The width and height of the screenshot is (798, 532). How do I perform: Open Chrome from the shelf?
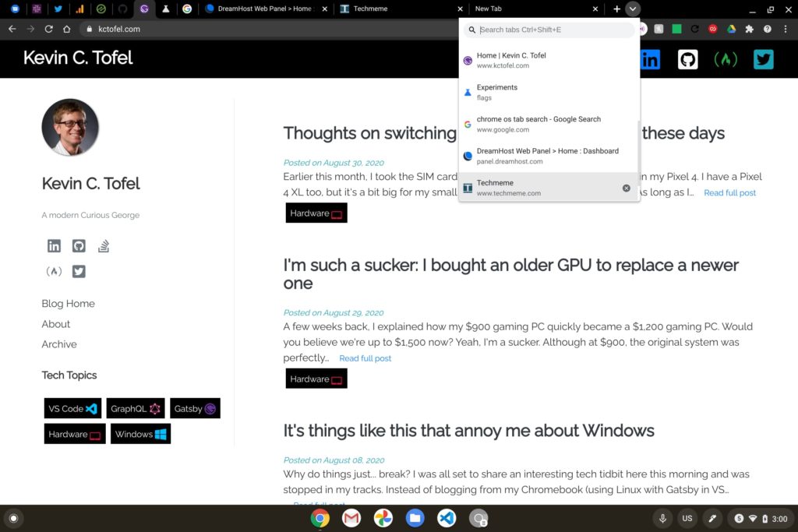(x=320, y=518)
